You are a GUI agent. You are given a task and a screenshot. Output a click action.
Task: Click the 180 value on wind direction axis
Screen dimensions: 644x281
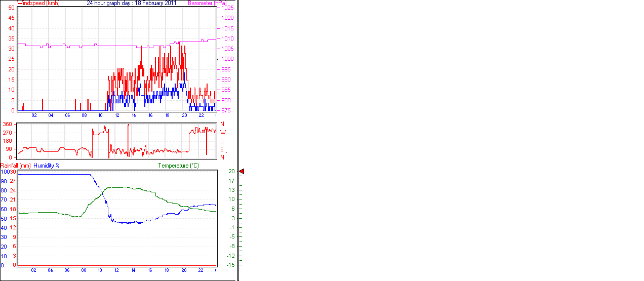[x=8, y=141]
